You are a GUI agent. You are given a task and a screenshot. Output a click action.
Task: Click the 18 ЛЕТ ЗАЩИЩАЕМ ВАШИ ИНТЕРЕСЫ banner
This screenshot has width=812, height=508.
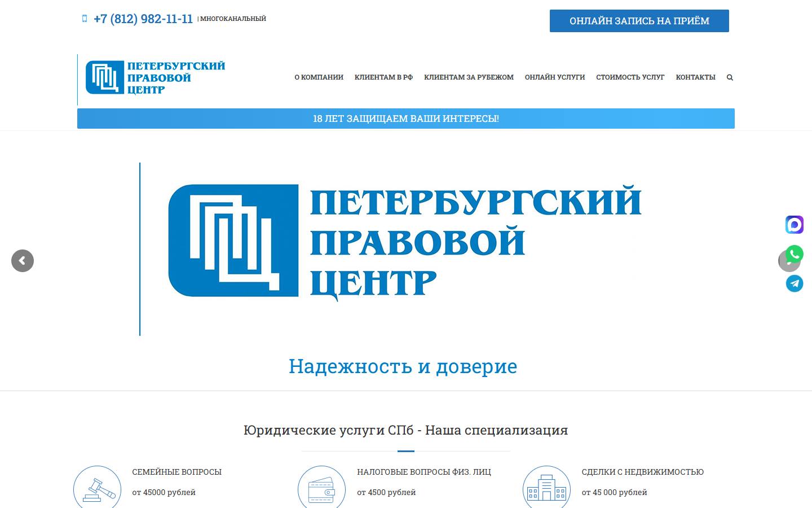pos(406,119)
